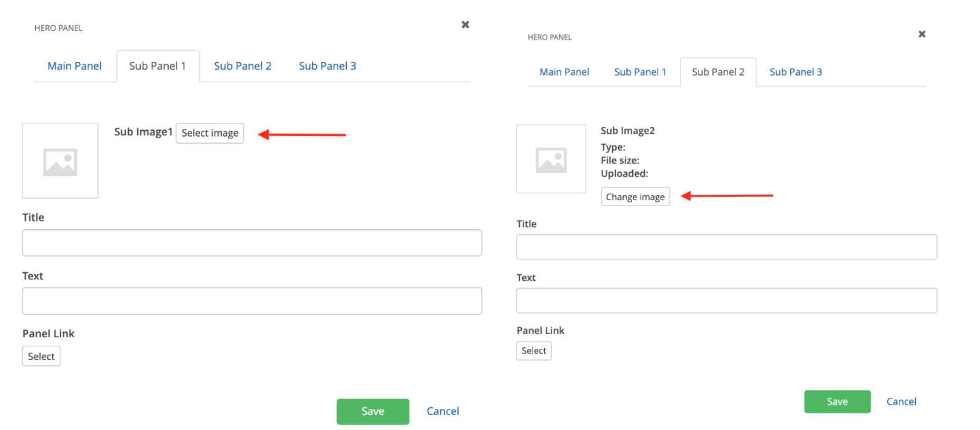Focus the Title field in right dialog
The width and height of the screenshot is (980, 430).
[727, 247]
